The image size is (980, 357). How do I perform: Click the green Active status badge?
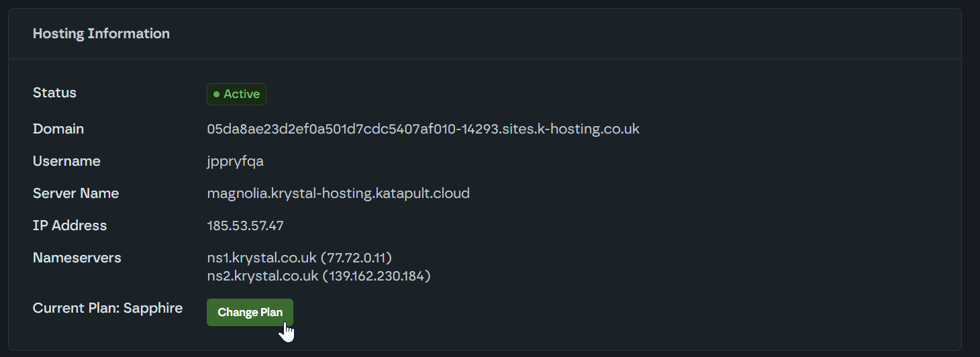coord(236,95)
